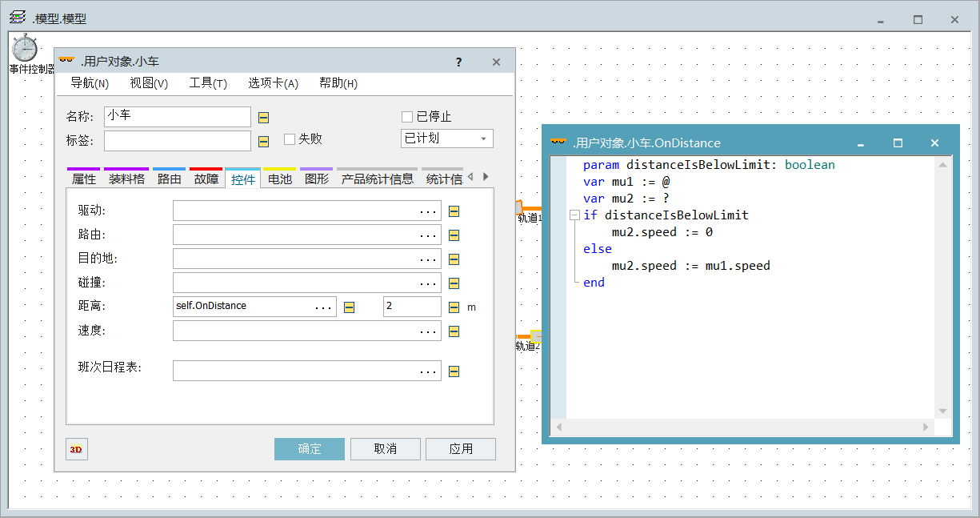Click the browse dots for 班次日程表

[429, 371]
